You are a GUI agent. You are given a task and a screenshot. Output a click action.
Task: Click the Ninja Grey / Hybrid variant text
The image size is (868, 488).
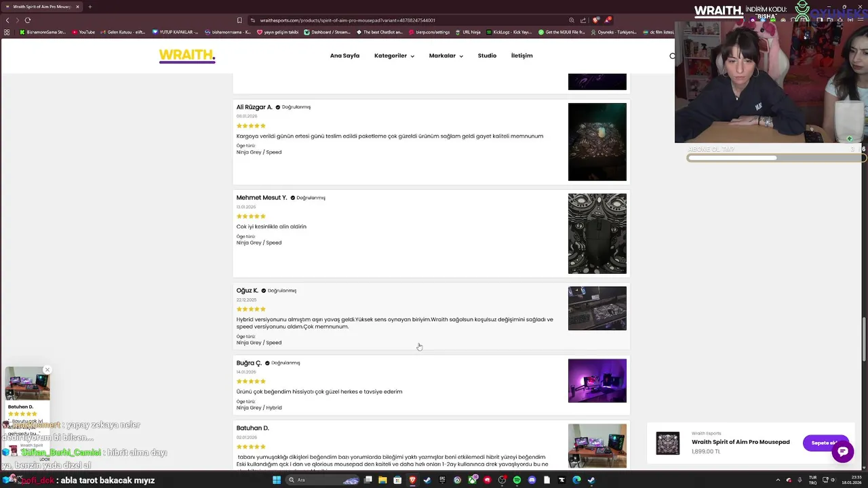pyautogui.click(x=259, y=408)
